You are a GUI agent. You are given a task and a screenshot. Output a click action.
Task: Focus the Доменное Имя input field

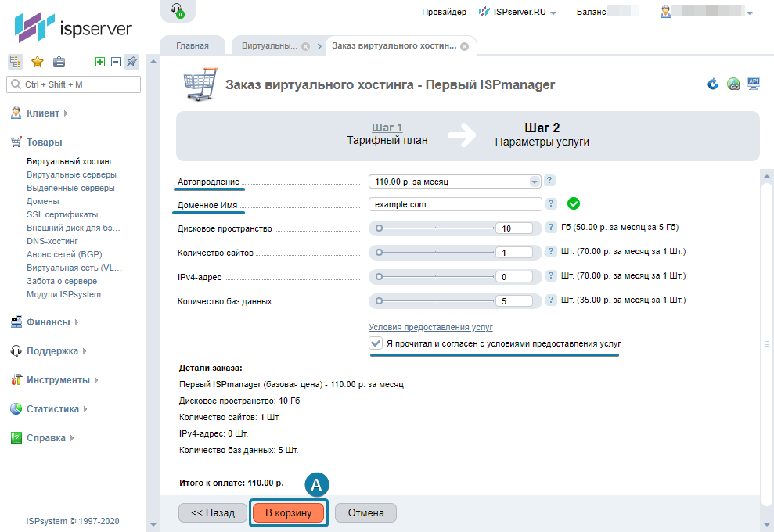tap(455, 204)
